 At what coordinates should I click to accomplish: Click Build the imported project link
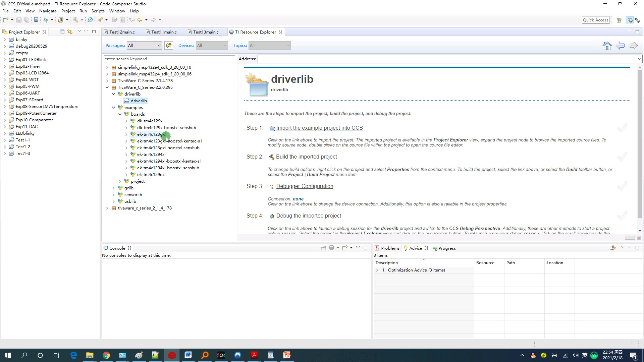[x=306, y=157]
